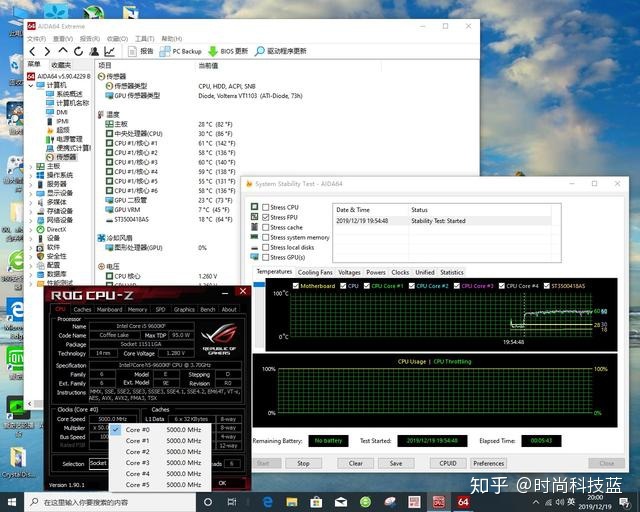The width and height of the screenshot is (640, 512).
Task: Toggle the CPU Core #1 graph checkbox
Action: pos(367,286)
